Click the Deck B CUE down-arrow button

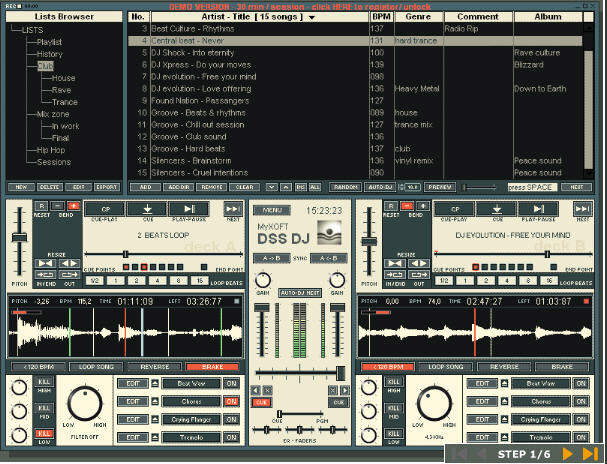pyautogui.click(x=497, y=209)
